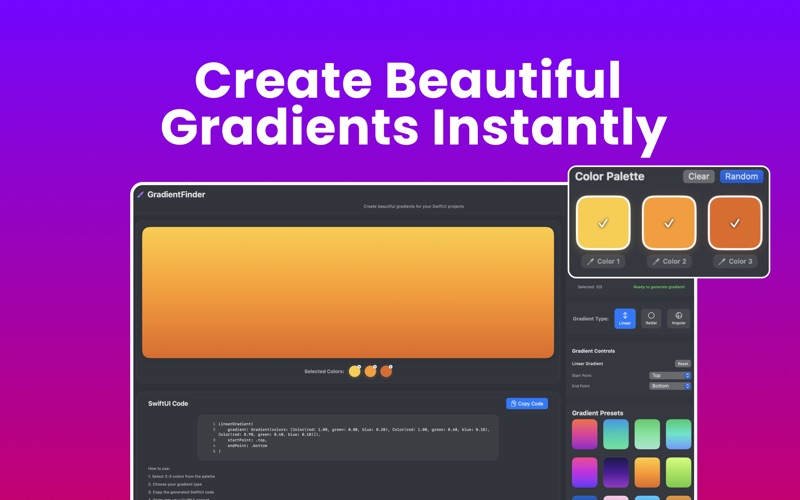Apply the yellow-to-orange gradient preset
800x500 pixels.
[647, 472]
